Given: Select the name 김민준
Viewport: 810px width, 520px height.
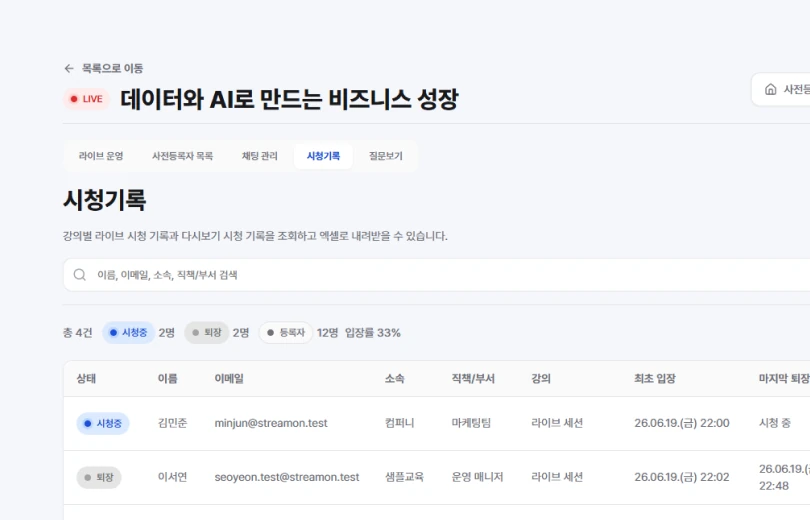Looking at the screenshot, I should pos(173,423).
